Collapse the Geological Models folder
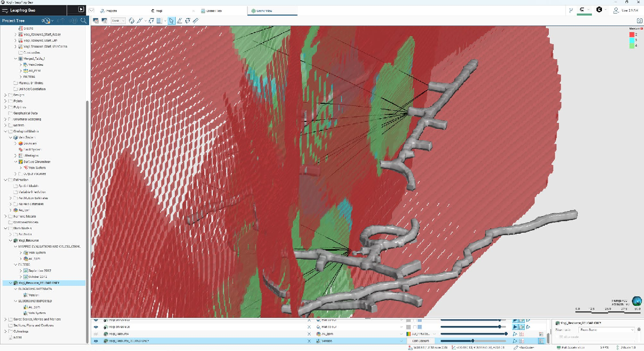Viewport: 644px width, 351px height. click(x=5, y=131)
